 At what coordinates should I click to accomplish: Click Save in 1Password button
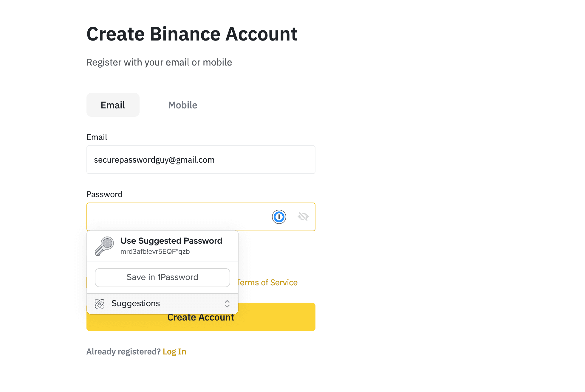click(x=162, y=277)
